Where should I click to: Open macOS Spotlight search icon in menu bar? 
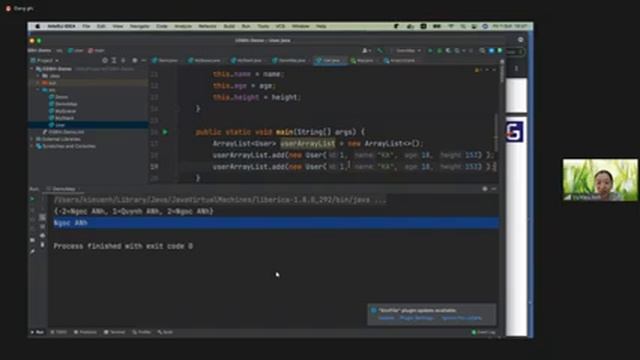coord(463,26)
